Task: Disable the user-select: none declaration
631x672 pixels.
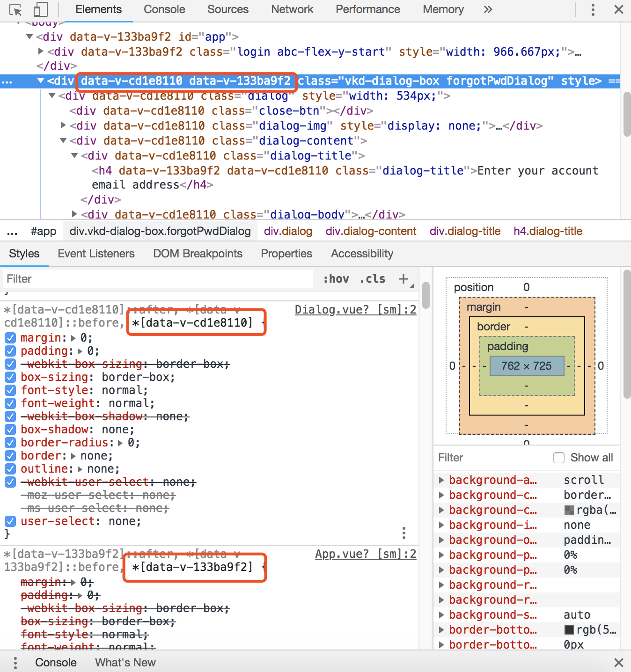Action: coord(10,521)
